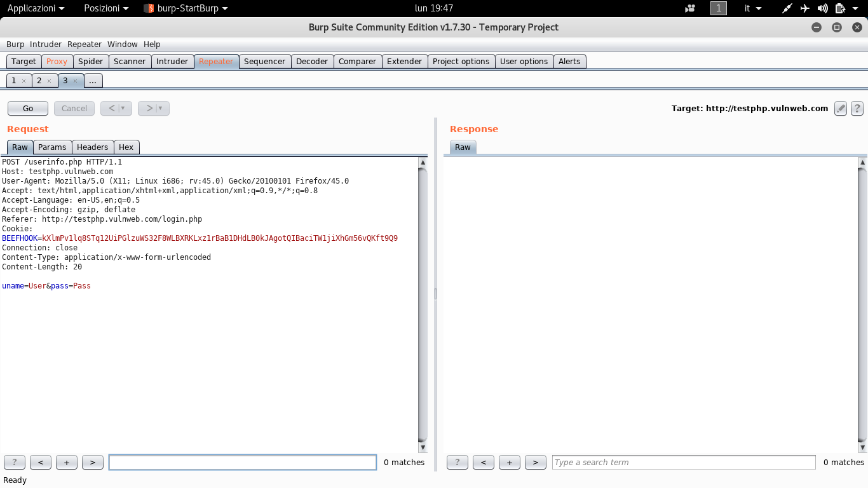Image resolution: width=868 pixels, height=488 pixels.
Task: Select the request Headers tab
Action: [93, 147]
